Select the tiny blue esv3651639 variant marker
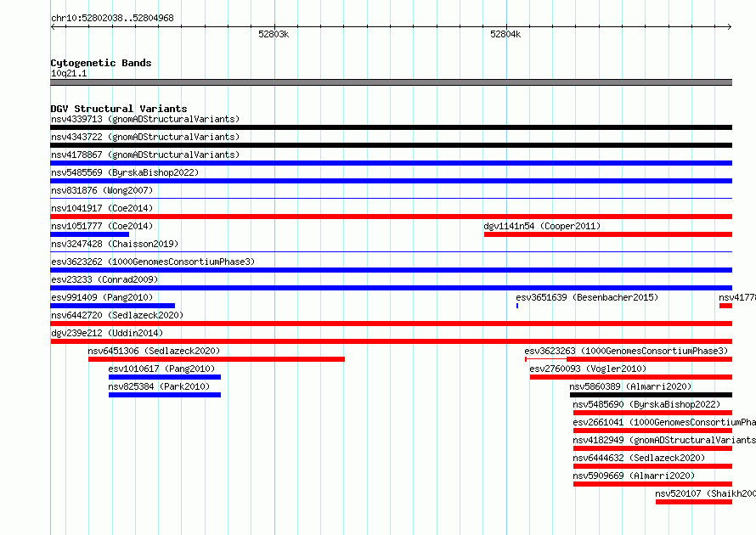Image resolution: width=756 pixels, height=535 pixels. (517, 306)
